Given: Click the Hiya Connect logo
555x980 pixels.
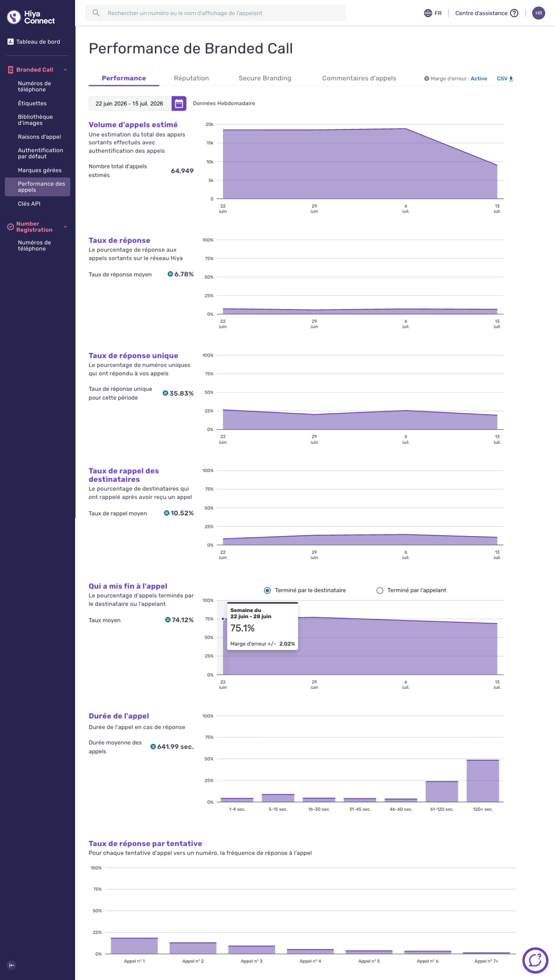Looking at the screenshot, I should click(x=31, y=17).
